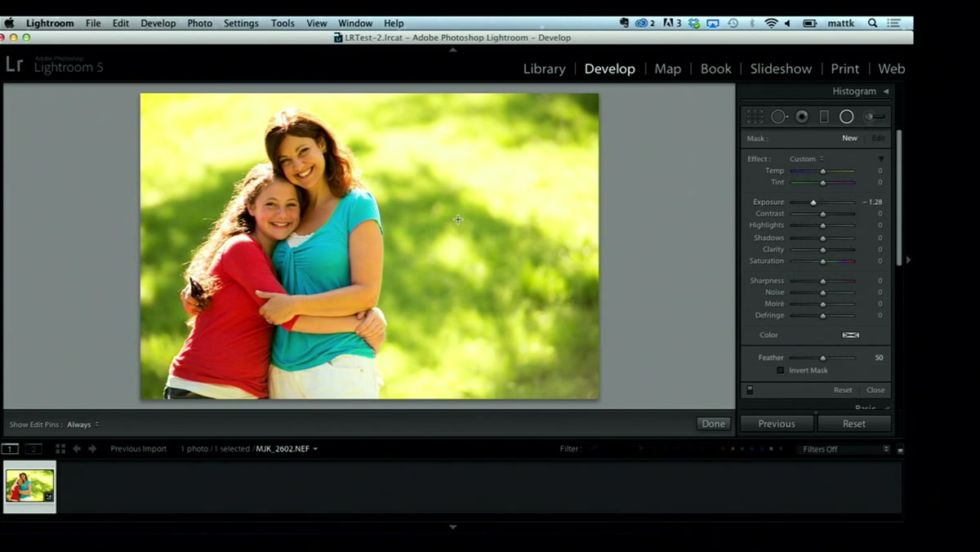Activate the Red Eye Correction tool
The image size is (980, 552).
coord(802,117)
